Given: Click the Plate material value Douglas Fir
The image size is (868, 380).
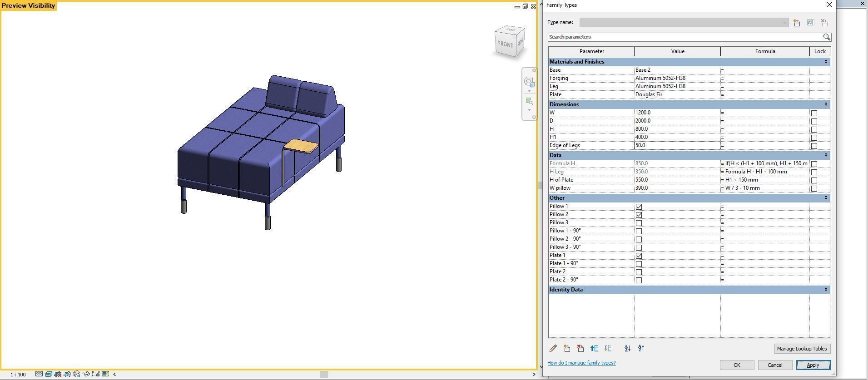Looking at the screenshot, I should point(677,94).
